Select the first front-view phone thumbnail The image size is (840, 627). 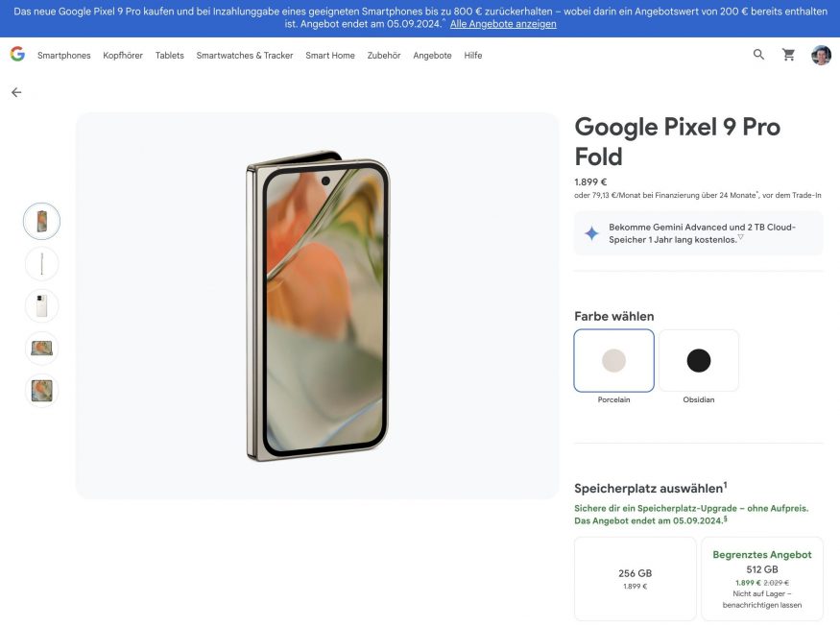pyautogui.click(x=41, y=221)
